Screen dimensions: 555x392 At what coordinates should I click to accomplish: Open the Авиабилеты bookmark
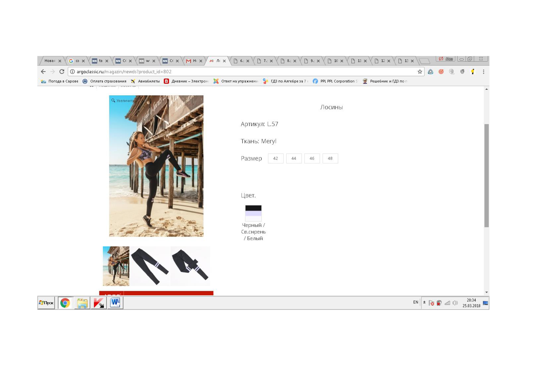[145, 81]
